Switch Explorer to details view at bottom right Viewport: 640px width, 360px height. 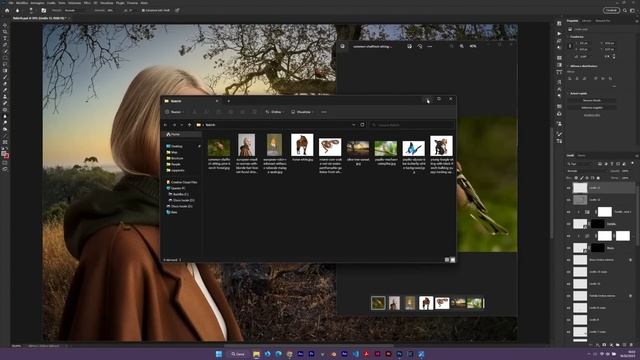coord(447,260)
